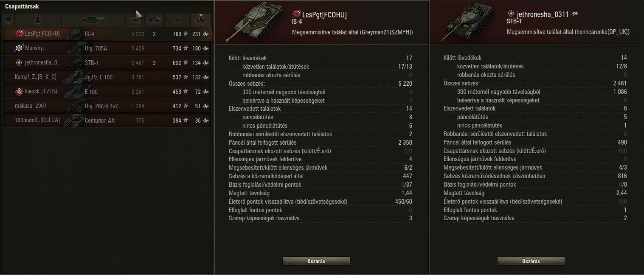Close the LesPgt IS-4 stats panel with Bezárás
The width and height of the screenshot is (644, 275).
coord(316,261)
